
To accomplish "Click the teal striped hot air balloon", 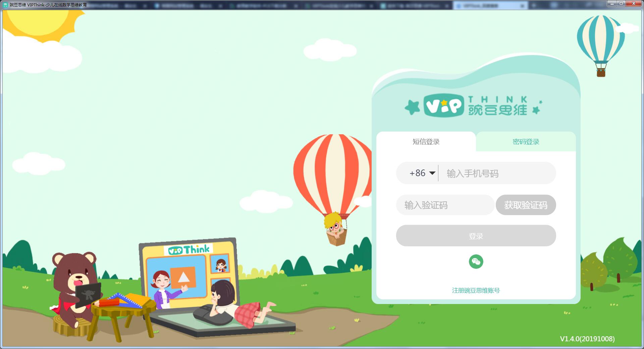I will [601, 40].
